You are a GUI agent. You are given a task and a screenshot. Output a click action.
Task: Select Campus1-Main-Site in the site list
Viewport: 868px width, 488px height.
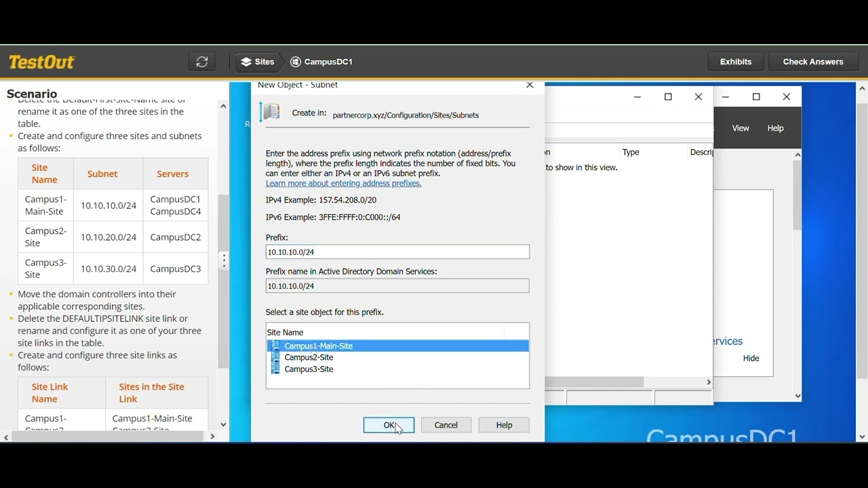click(x=397, y=346)
